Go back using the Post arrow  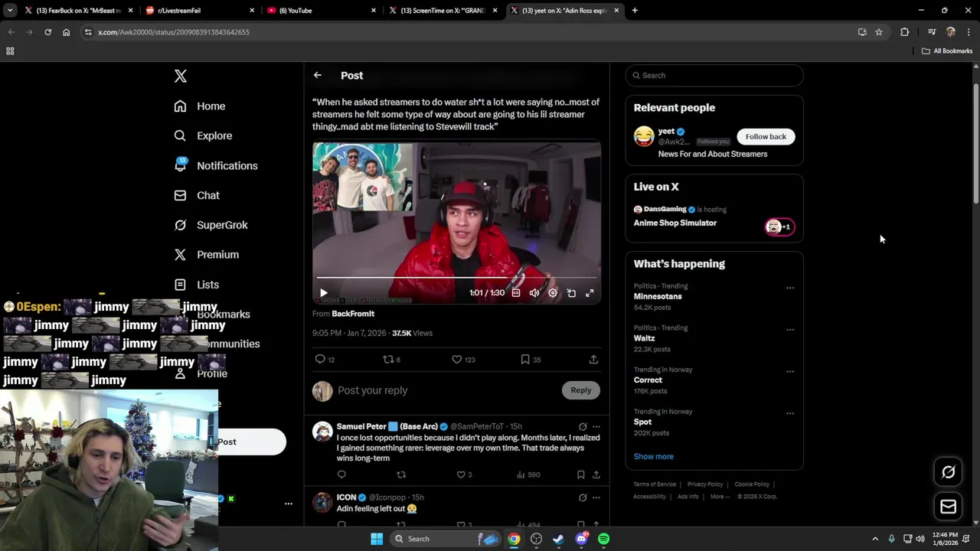[318, 75]
